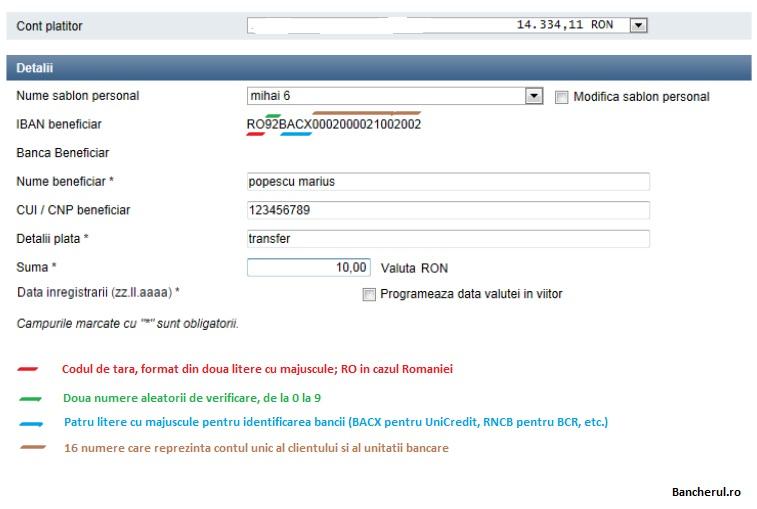Click the 'Modifica sablon personal' label text
Image resolution: width=757 pixels, height=509 pixels.
(x=641, y=97)
